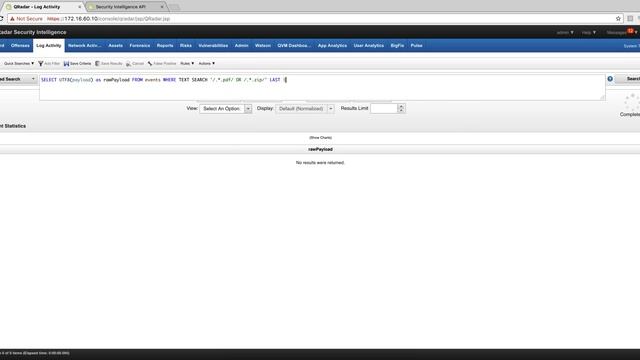Switch to the Forensics tab
The height and width of the screenshot is (360, 640).
pyautogui.click(x=140, y=46)
